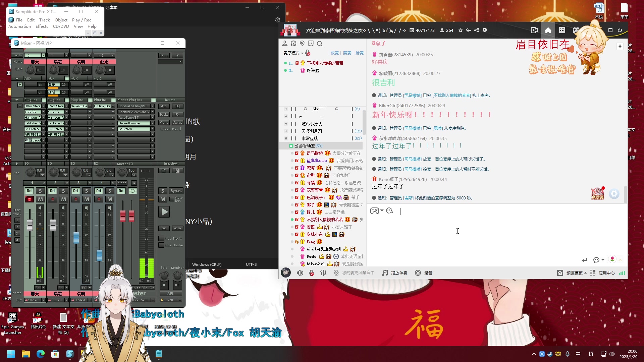Screen dimensions: 644x362
Task: Click the 放麦 link in mic queue
Action: [x=335, y=53]
